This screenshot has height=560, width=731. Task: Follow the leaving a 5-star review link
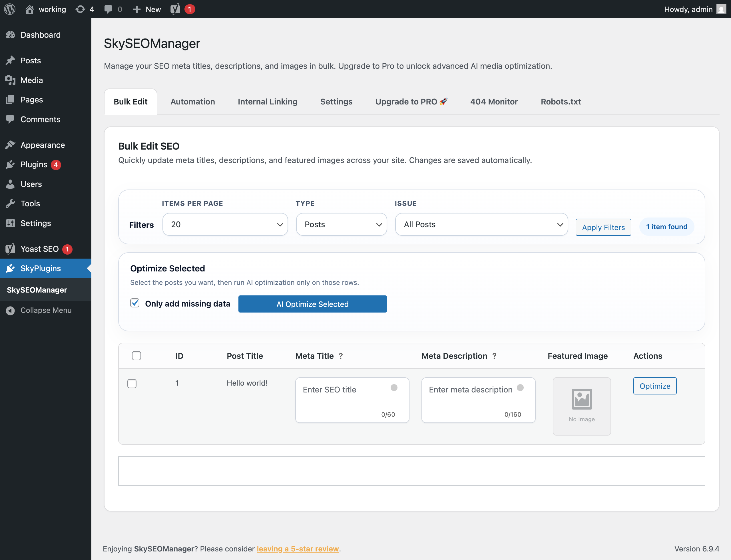tap(298, 549)
